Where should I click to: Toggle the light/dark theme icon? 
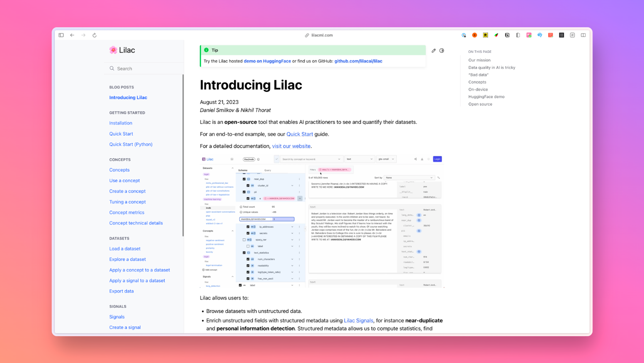[442, 51]
